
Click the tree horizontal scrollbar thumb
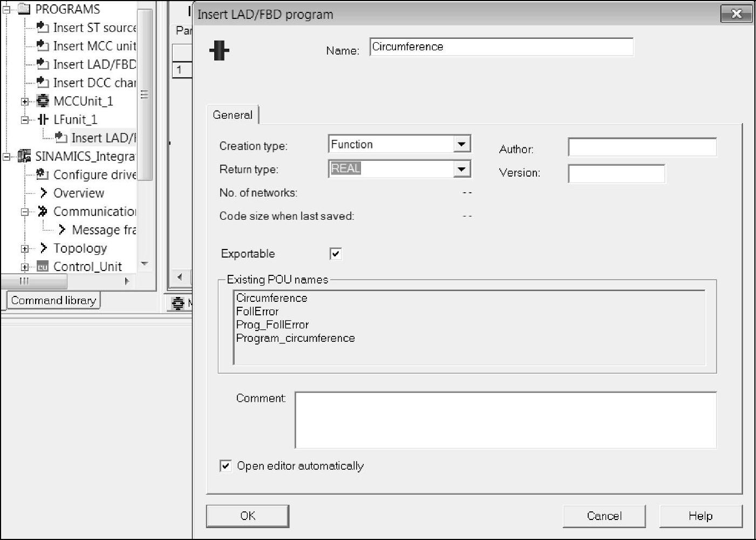34,281
